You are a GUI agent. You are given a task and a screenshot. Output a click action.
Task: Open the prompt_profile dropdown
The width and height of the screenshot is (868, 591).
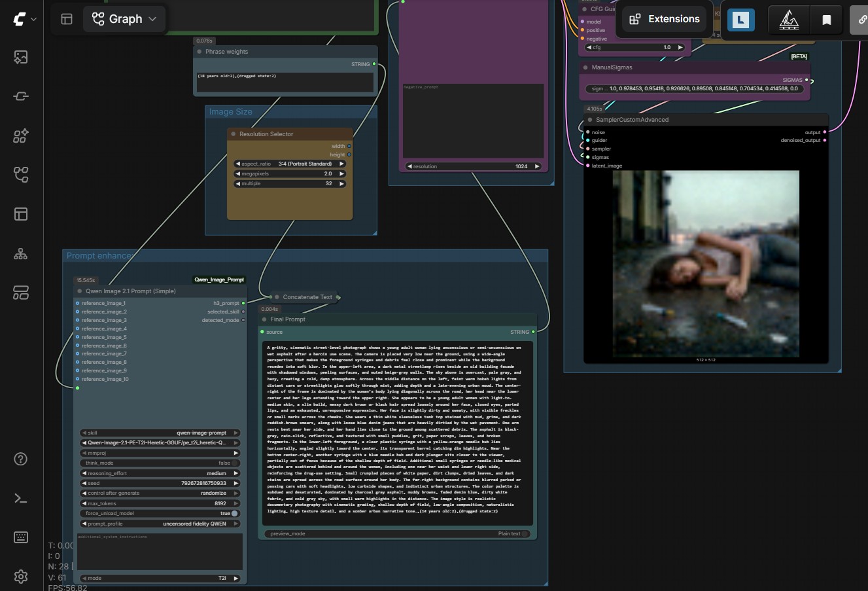[160, 524]
